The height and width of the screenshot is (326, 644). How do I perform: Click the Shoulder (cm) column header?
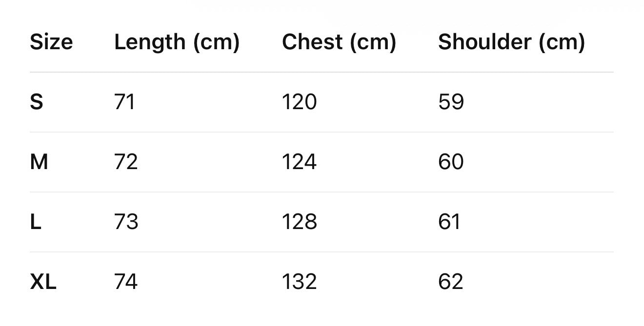(511, 42)
